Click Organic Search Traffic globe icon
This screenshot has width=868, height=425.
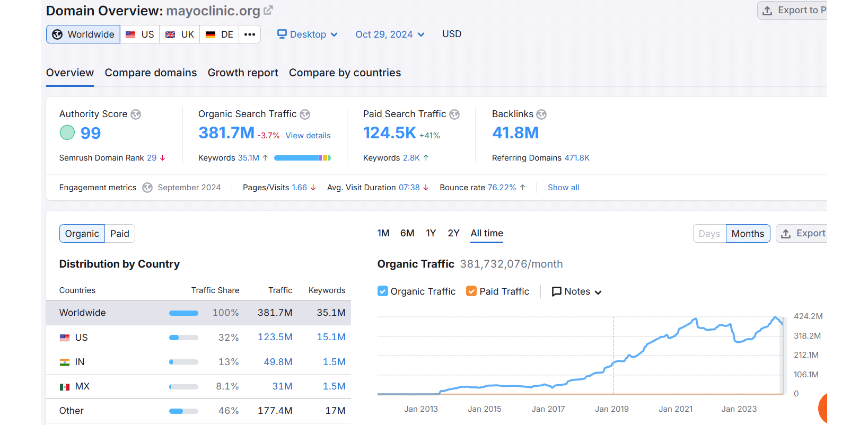305,114
